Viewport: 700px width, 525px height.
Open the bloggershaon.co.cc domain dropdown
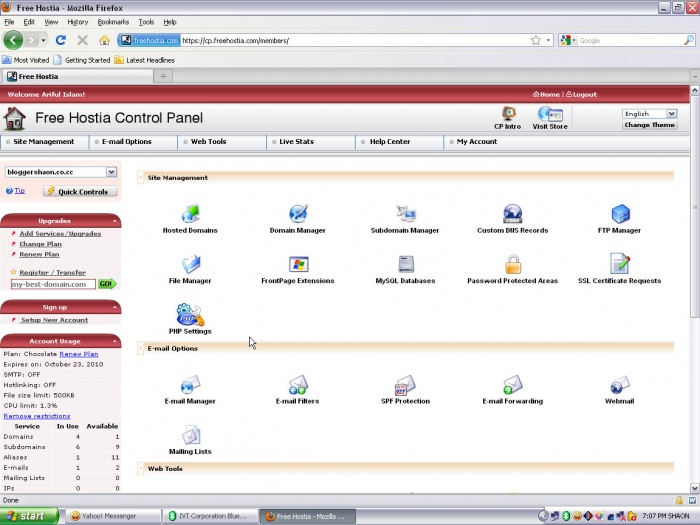click(111, 172)
